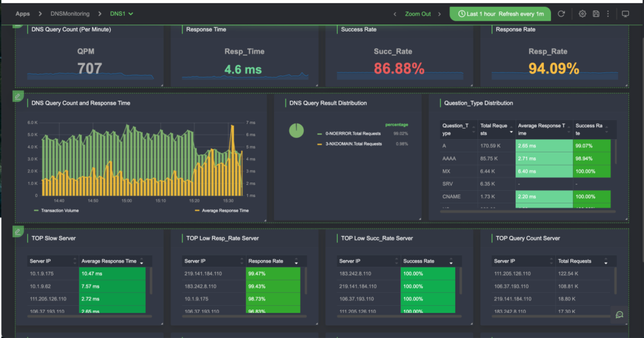Click the save dashboard icon
644x338 pixels.
596,14
